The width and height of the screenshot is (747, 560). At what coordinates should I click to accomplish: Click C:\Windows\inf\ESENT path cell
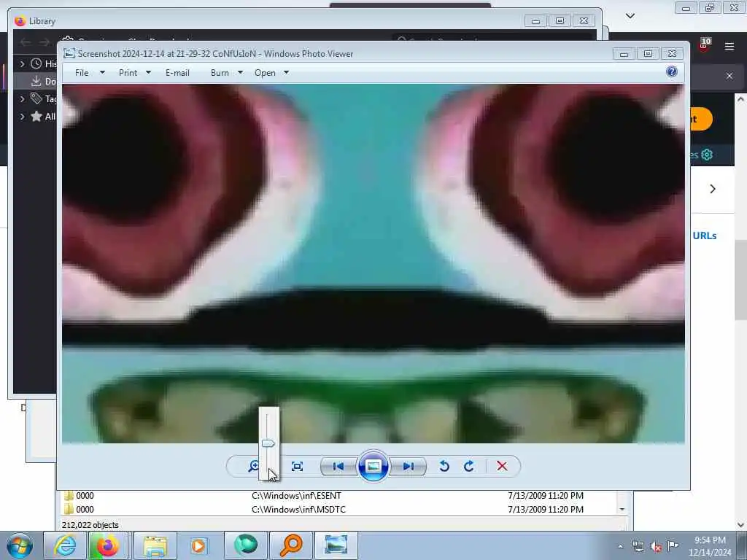(296, 496)
